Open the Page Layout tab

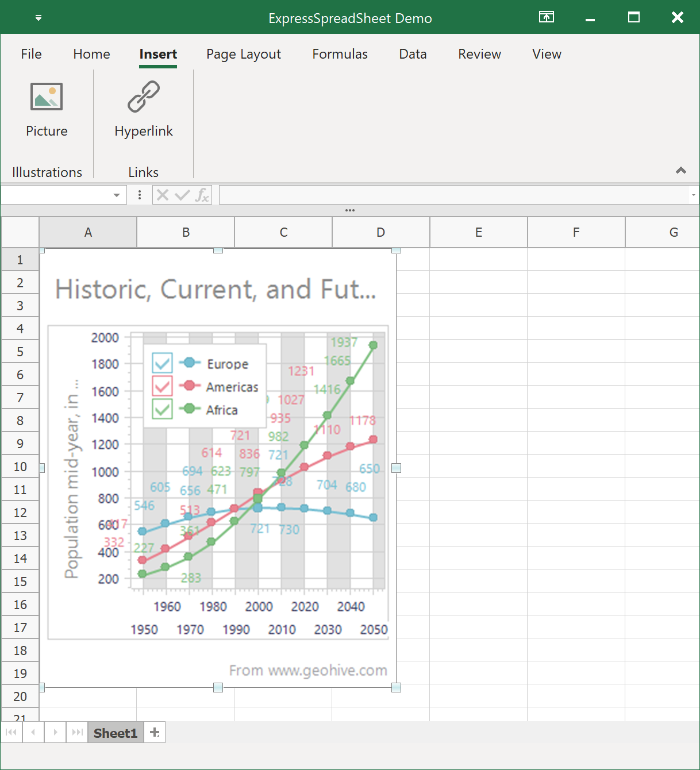click(244, 54)
